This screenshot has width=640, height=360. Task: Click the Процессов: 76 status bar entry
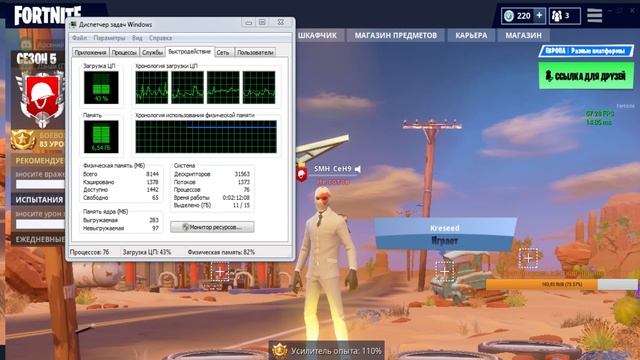pyautogui.click(x=89, y=252)
